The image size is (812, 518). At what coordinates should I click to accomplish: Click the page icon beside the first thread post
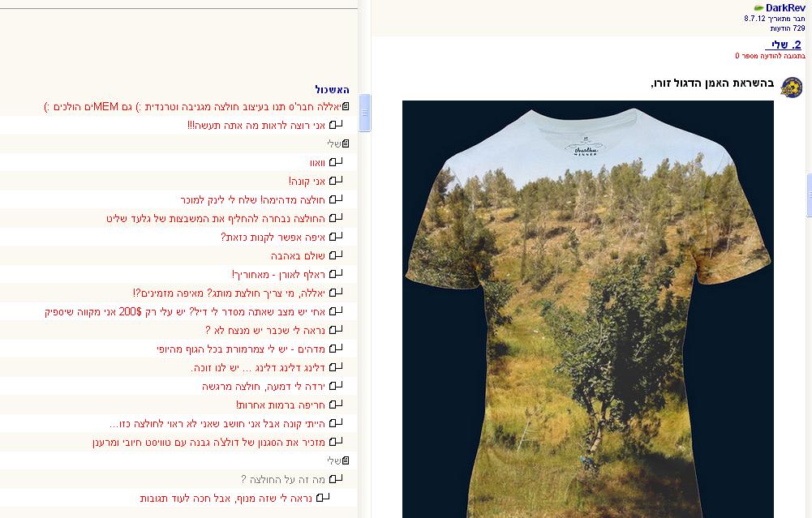(x=346, y=107)
